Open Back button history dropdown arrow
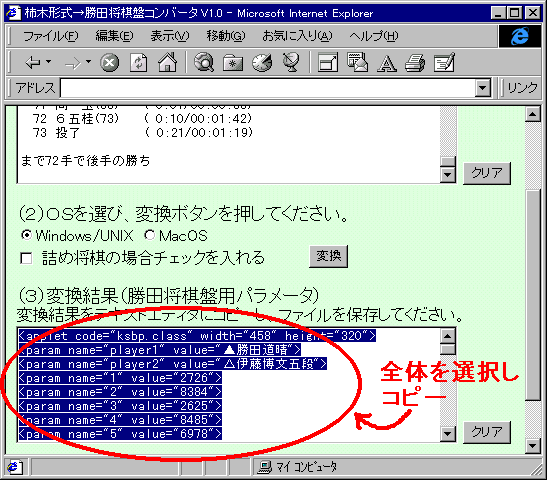This screenshot has height=480, width=547. pos(48,62)
